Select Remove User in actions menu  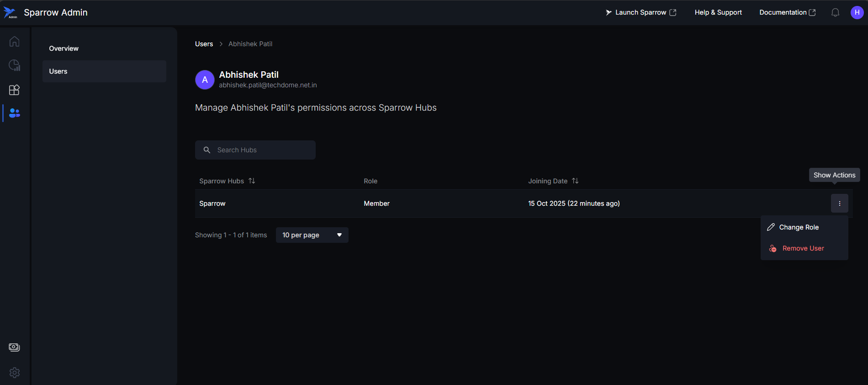coord(803,248)
